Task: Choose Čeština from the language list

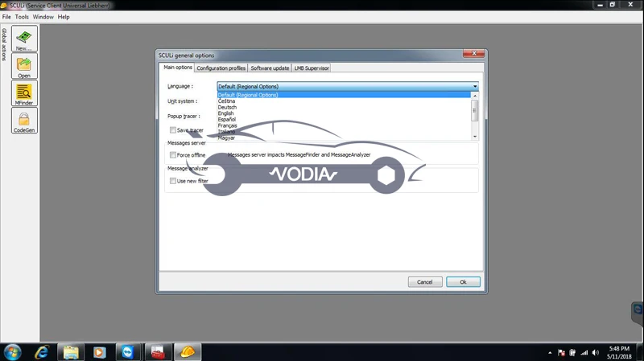Action: coord(344,101)
